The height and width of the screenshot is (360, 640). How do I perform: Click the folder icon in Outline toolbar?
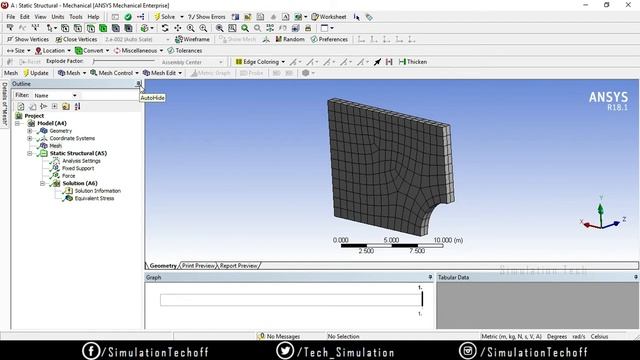pos(66,106)
